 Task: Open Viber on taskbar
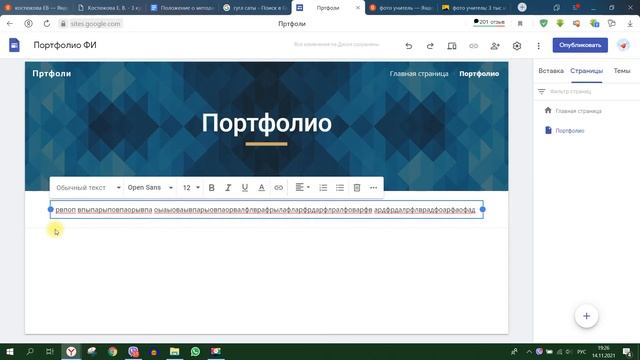(x=133, y=351)
